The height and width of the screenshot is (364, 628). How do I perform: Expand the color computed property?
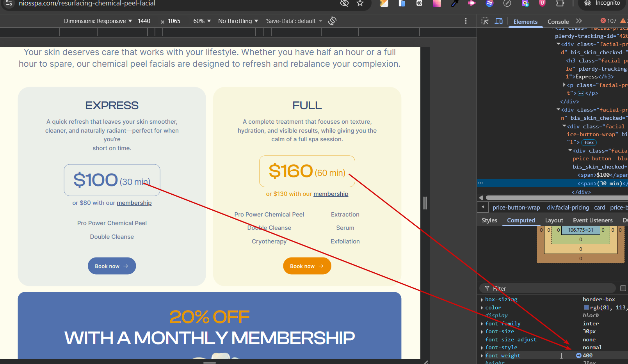(482, 308)
